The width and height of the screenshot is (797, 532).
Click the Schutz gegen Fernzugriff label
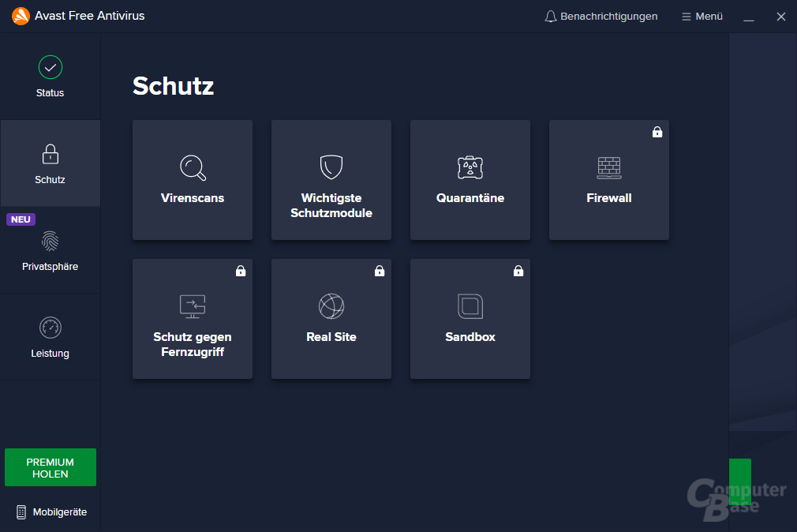click(x=193, y=344)
